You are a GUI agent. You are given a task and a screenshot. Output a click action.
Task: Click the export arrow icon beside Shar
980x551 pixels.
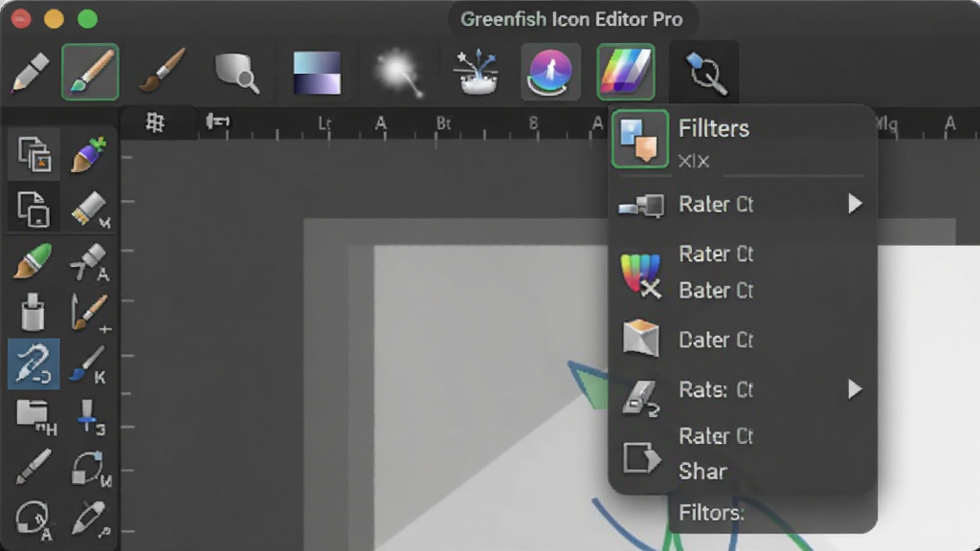(642, 458)
